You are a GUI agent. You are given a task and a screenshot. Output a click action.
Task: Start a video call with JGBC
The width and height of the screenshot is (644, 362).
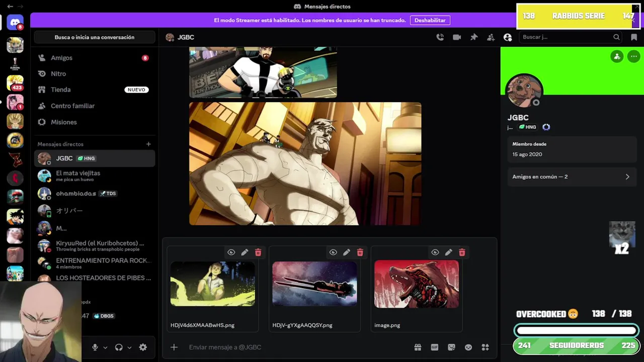pos(457,37)
